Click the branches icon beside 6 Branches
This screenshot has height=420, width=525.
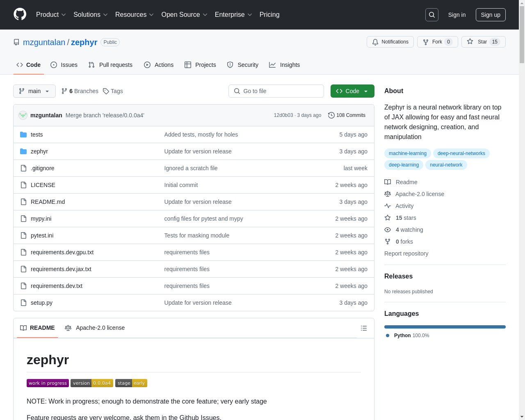point(64,91)
